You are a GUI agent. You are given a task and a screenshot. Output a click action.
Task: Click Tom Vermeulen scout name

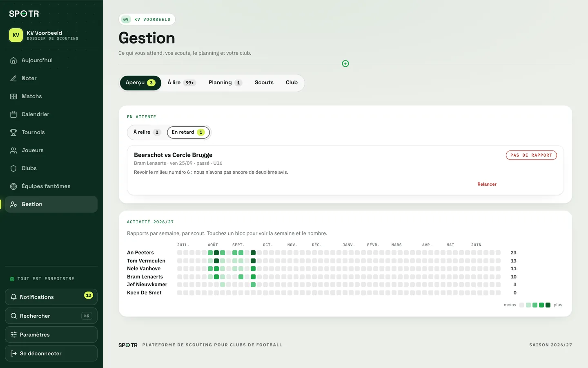(146, 261)
